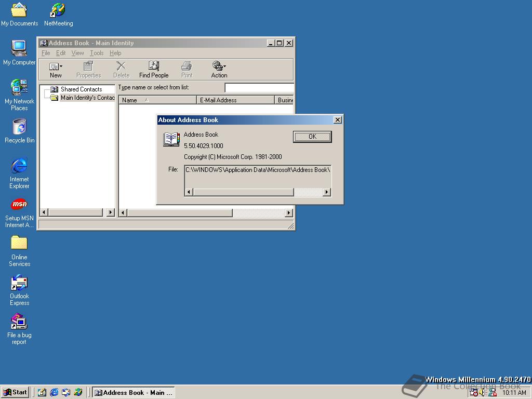Click version text 5.50.4029.1000

point(204,146)
